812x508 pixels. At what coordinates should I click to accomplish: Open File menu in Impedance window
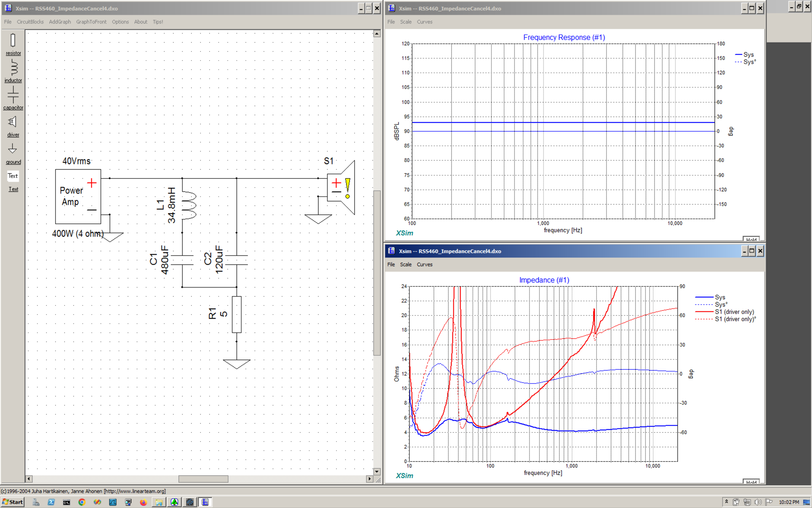(x=391, y=264)
